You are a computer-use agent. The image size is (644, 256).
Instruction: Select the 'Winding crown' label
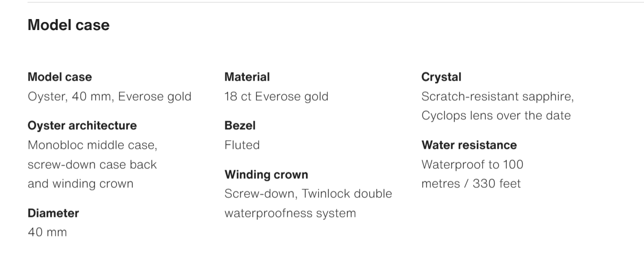click(266, 174)
